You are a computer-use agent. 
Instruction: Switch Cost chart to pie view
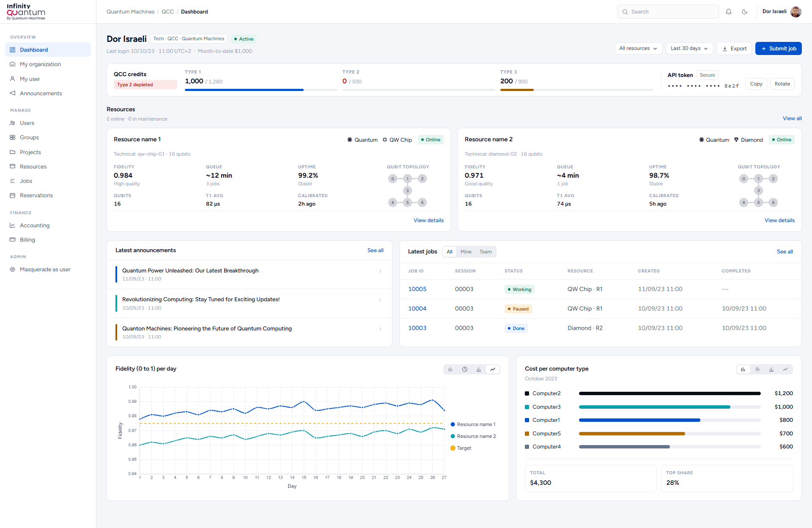(757, 369)
